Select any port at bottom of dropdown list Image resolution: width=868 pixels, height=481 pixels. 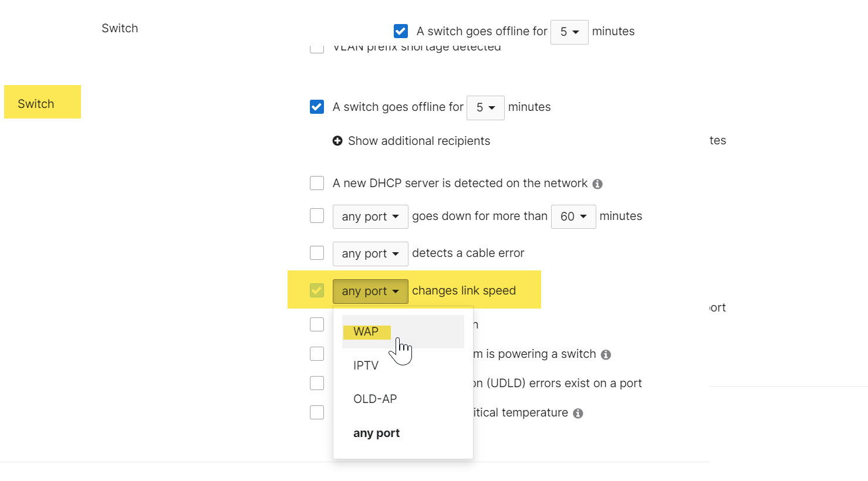376,433
